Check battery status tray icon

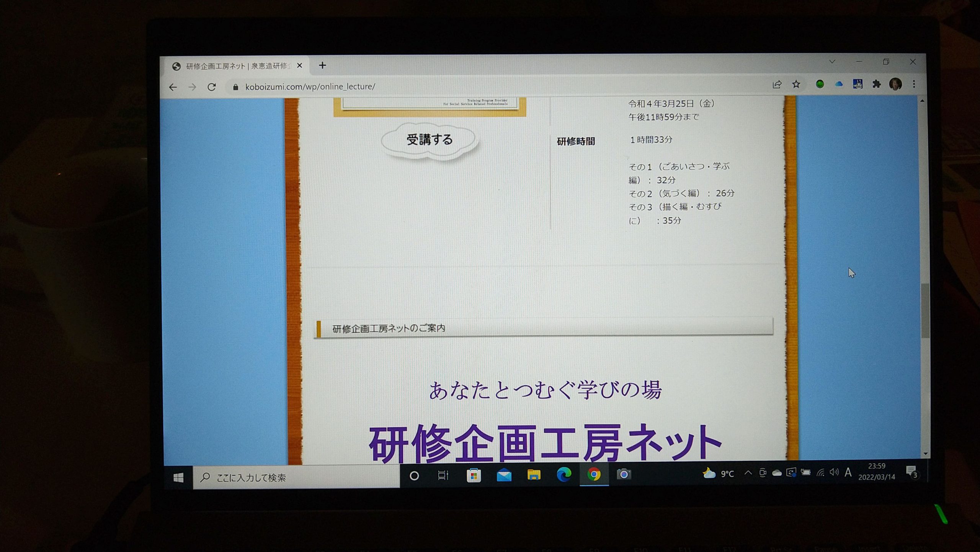[x=805, y=472]
